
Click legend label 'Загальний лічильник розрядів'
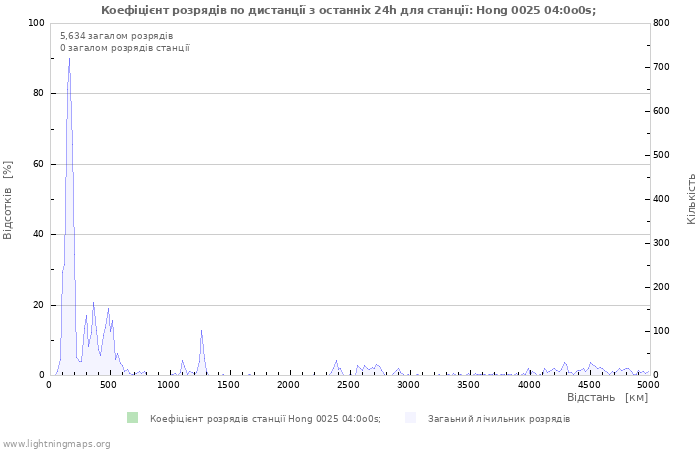[x=499, y=419]
